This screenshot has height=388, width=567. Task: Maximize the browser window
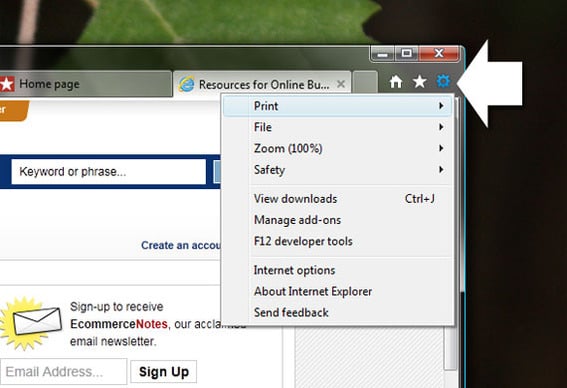(x=406, y=54)
